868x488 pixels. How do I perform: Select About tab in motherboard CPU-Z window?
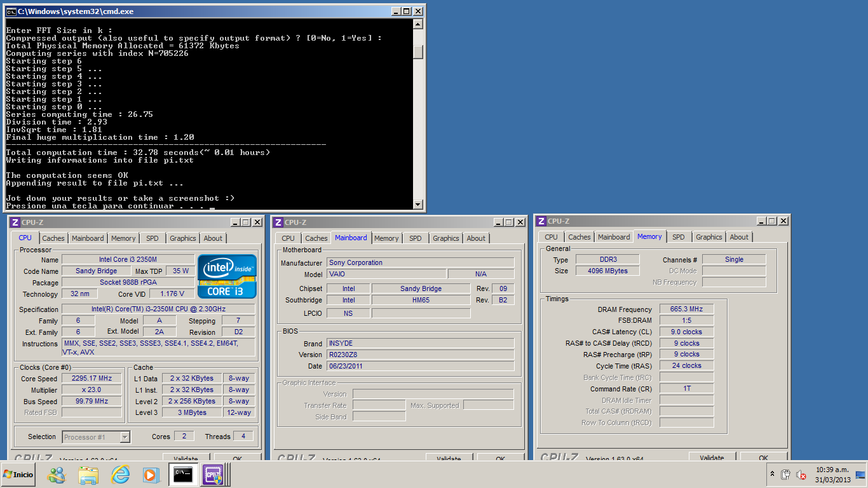pyautogui.click(x=477, y=238)
